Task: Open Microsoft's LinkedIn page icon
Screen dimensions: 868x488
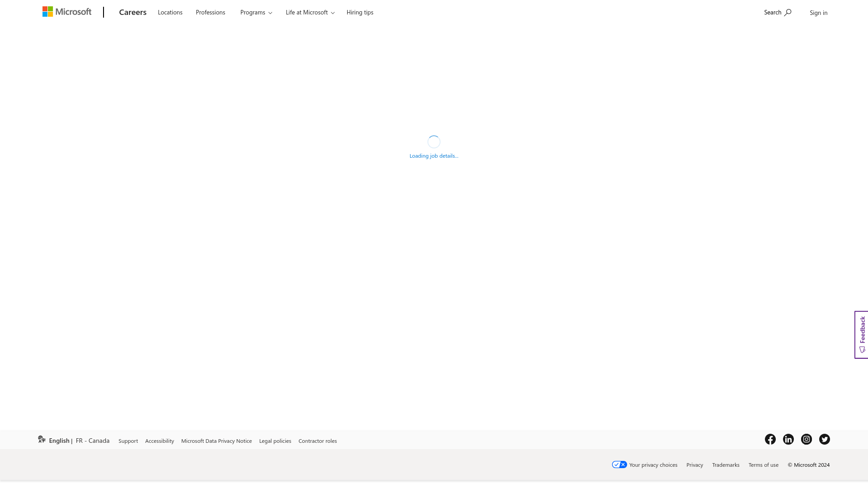Action: (788, 439)
